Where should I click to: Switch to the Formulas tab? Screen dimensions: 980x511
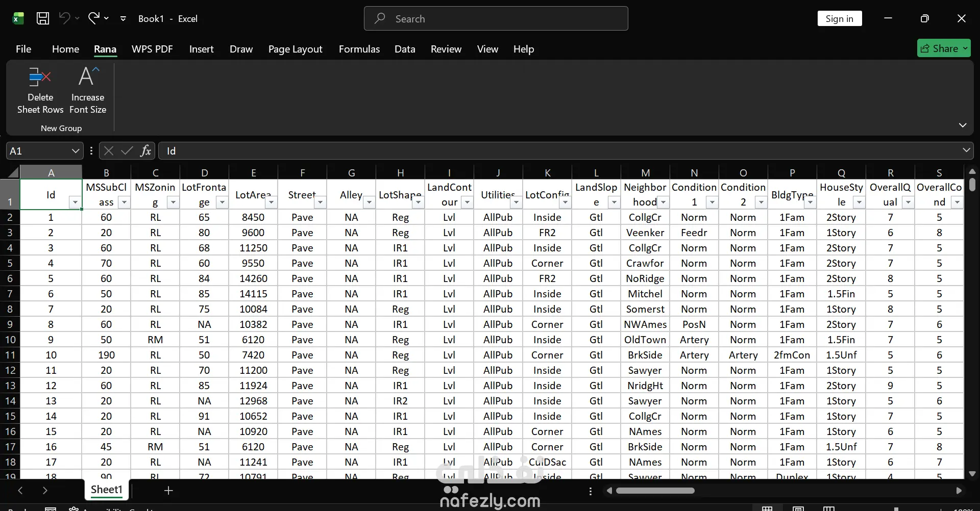(x=359, y=49)
